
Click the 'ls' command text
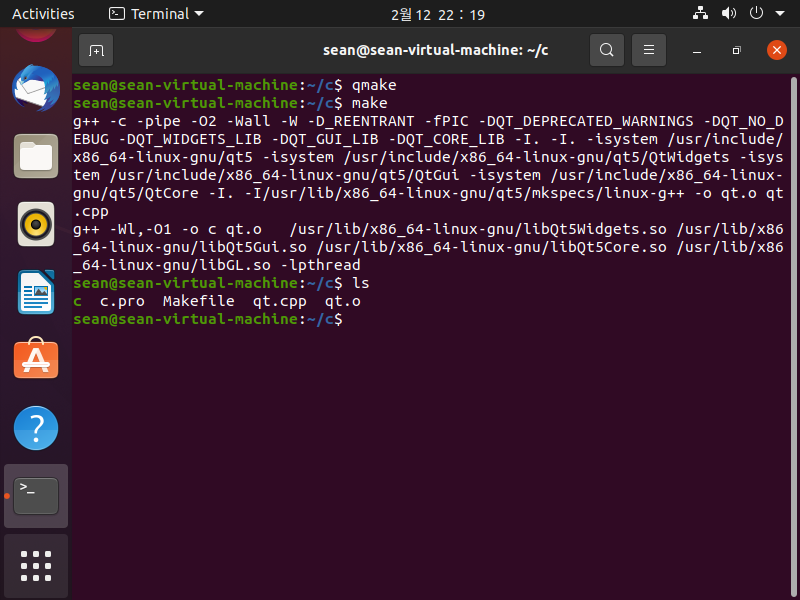[x=361, y=283]
